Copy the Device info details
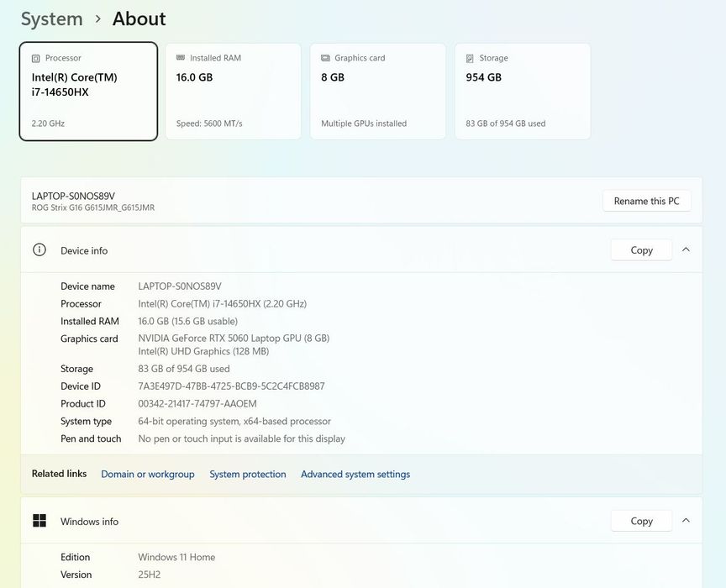This screenshot has height=588, width=726. (641, 250)
